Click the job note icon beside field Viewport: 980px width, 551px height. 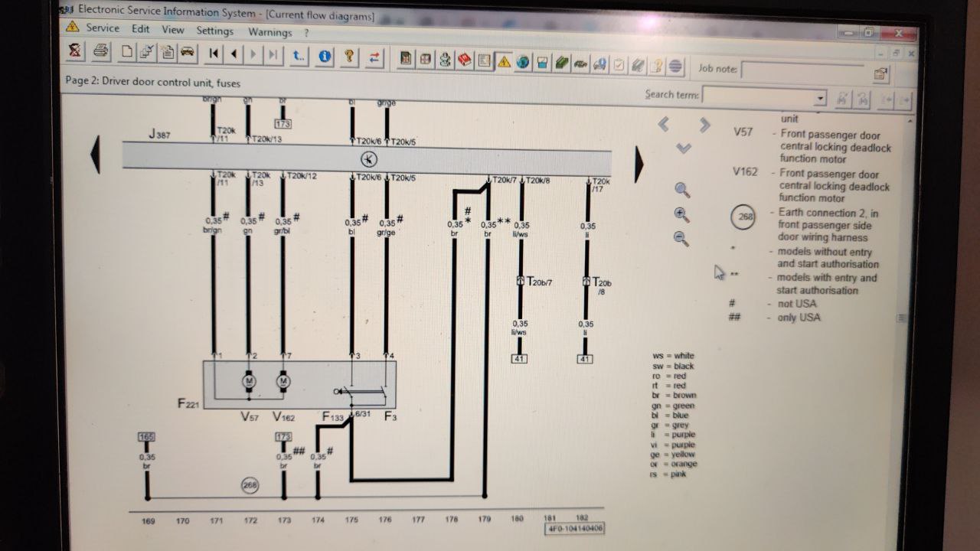(880, 74)
